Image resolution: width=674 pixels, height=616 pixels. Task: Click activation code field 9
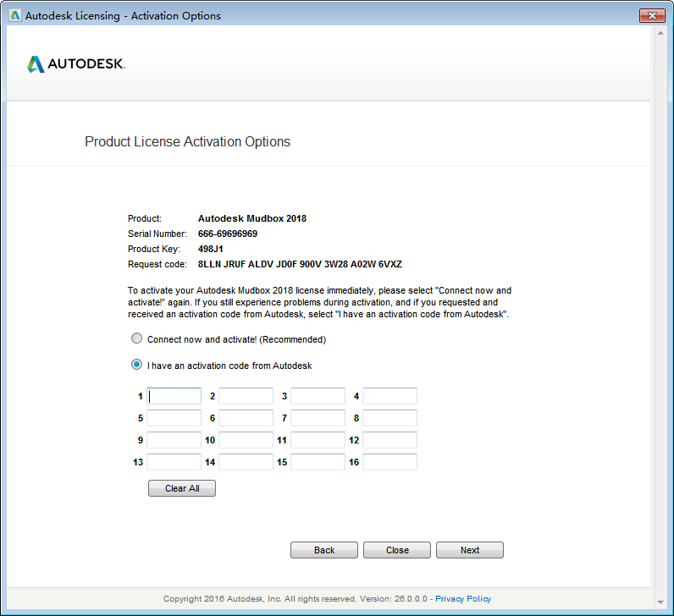(174, 440)
